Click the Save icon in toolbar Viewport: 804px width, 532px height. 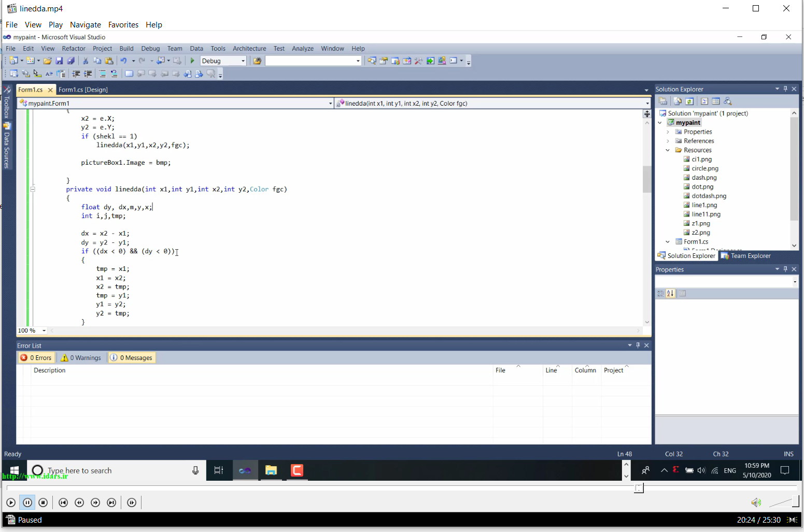(59, 61)
